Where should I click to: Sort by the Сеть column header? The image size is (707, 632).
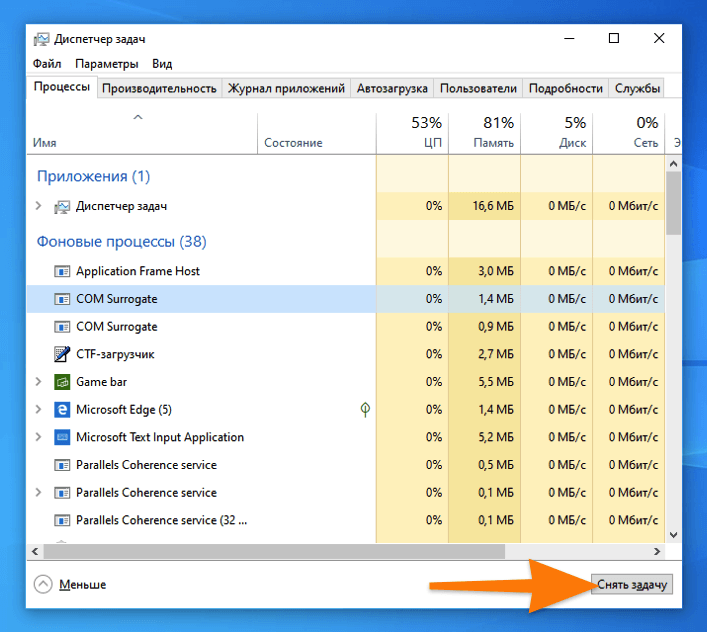pyautogui.click(x=629, y=133)
